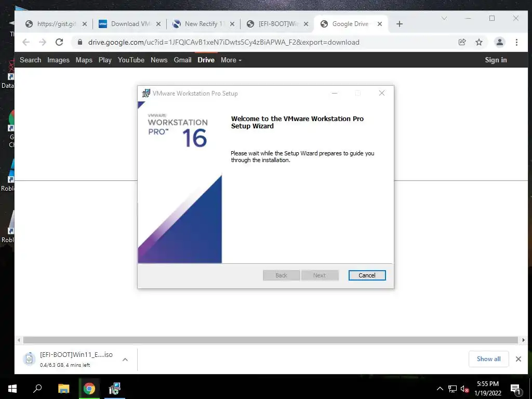Viewport: 532px width, 399px height.
Task: Open Play in Google bar
Action: pos(105,60)
